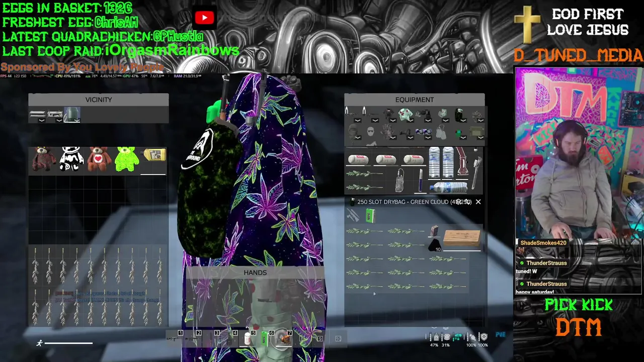Image resolution: width=644 pixels, height=362 pixels.
Task: Pick the dark red teddy bear
Action: [43, 159]
